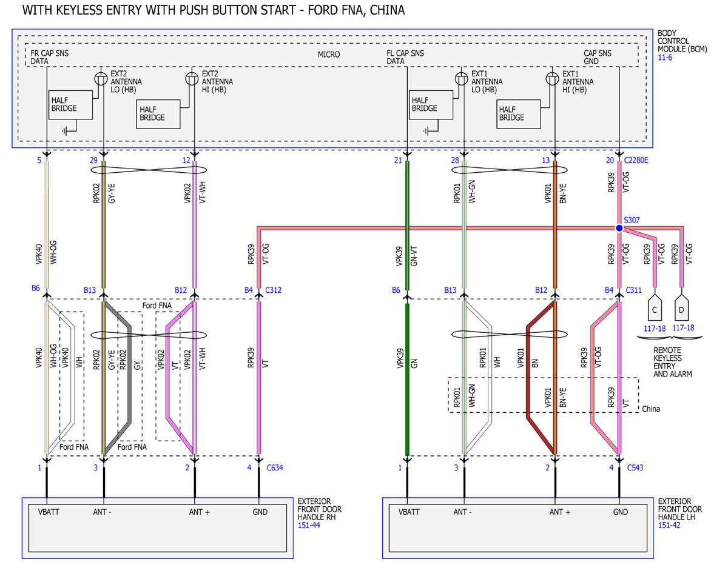Image resolution: width=728 pixels, height=562 pixels.
Task: Click the GN-VT wire color label
Action: pos(414,256)
